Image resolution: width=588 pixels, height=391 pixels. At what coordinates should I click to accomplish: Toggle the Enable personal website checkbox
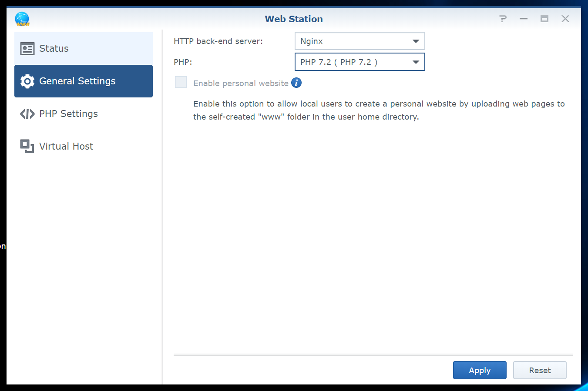coord(181,82)
